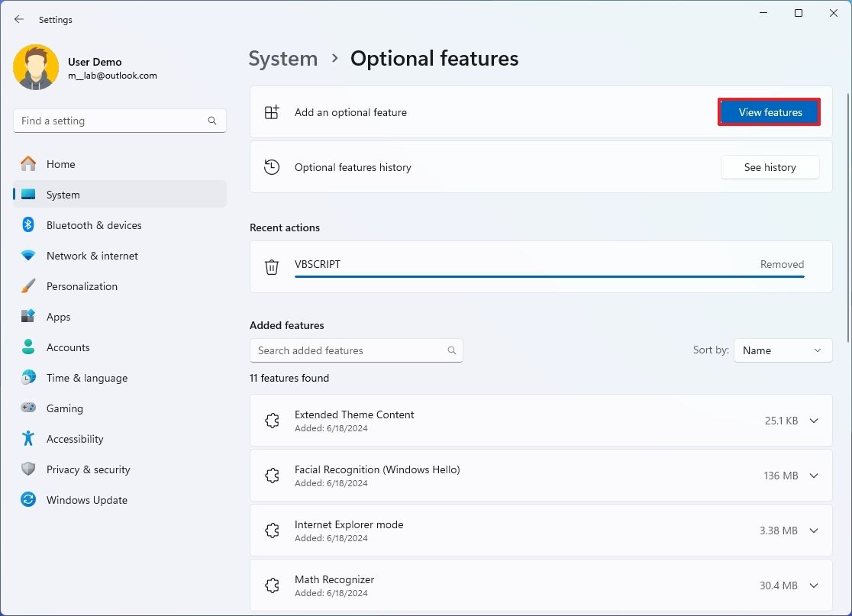Click the Search added features field

[x=348, y=350]
